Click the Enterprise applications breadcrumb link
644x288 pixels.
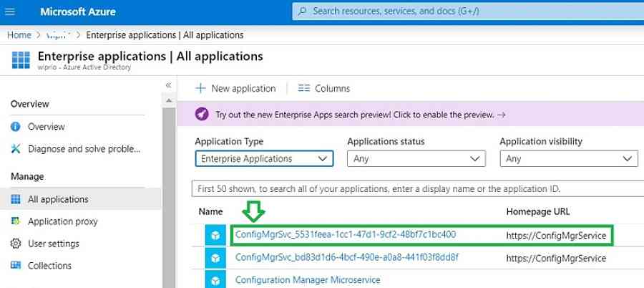click(x=165, y=35)
